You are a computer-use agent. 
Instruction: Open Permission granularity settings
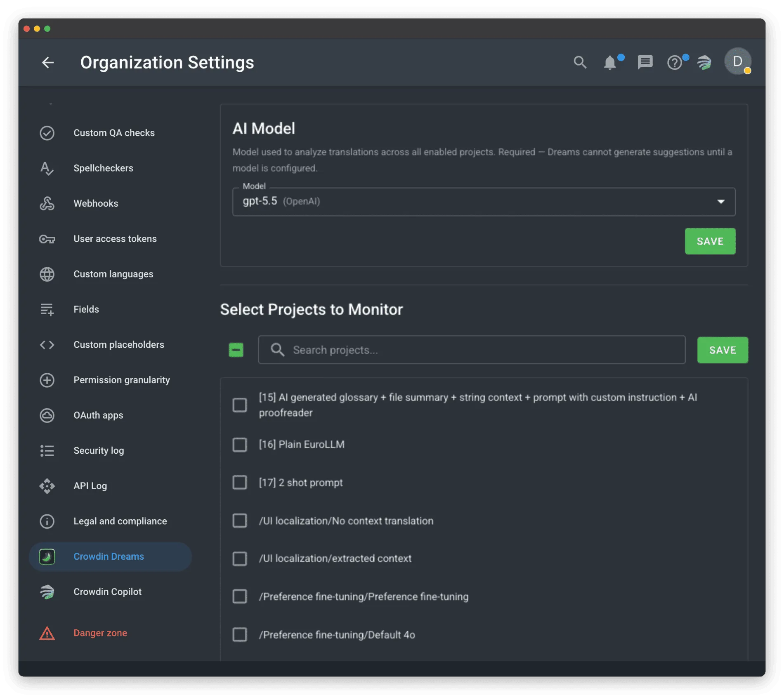coord(122,380)
